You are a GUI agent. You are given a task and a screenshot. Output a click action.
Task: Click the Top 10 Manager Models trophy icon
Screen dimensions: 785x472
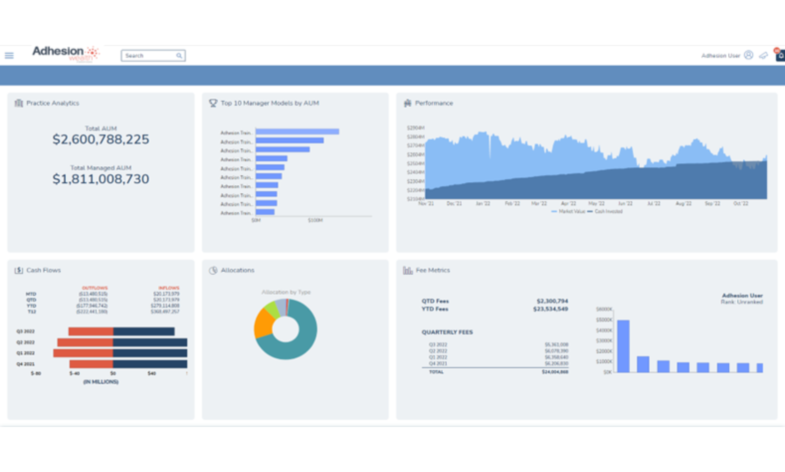213,103
